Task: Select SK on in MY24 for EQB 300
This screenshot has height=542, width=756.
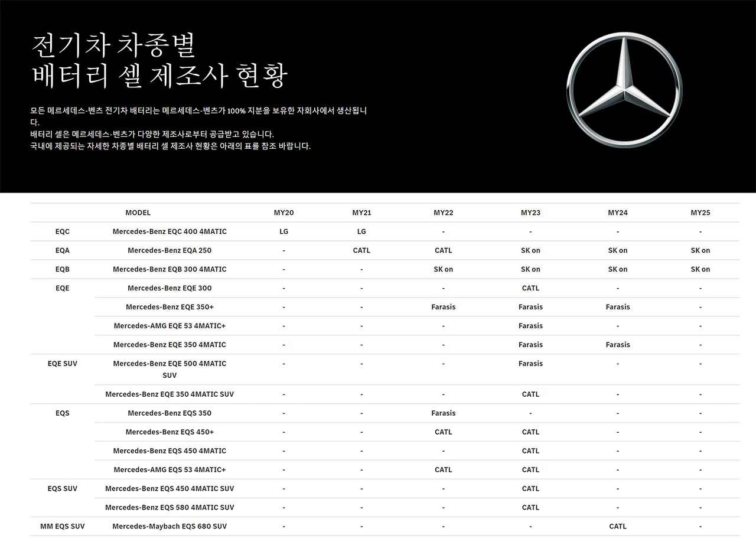Action: 618,269
